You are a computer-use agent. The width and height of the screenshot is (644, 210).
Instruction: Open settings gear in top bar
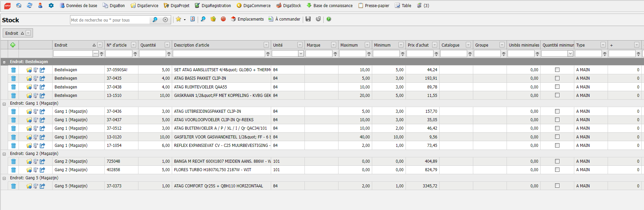(x=51, y=5)
